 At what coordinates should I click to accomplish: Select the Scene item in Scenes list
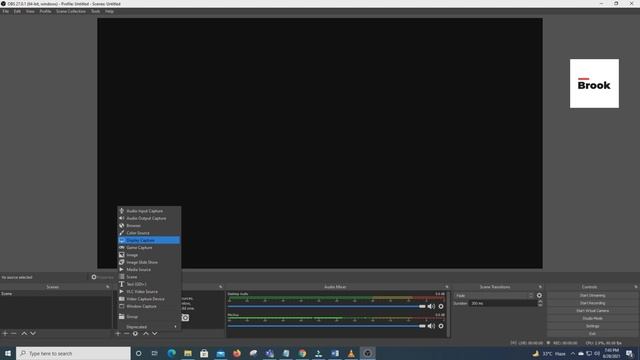pyautogui.click(x=56, y=294)
